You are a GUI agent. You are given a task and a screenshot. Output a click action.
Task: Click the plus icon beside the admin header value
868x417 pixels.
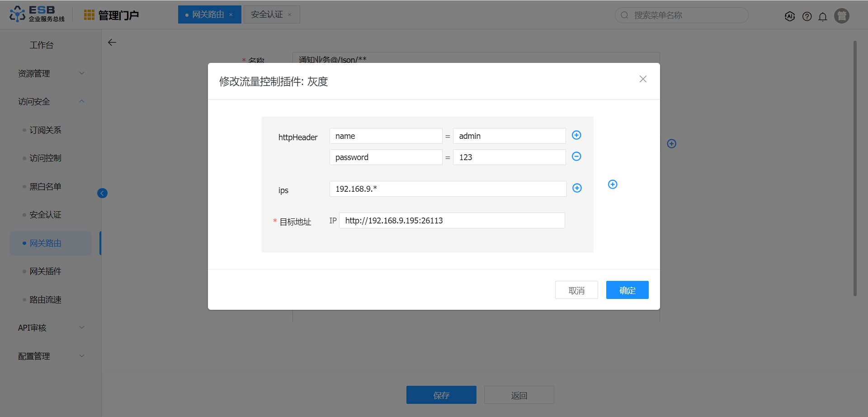pyautogui.click(x=576, y=135)
